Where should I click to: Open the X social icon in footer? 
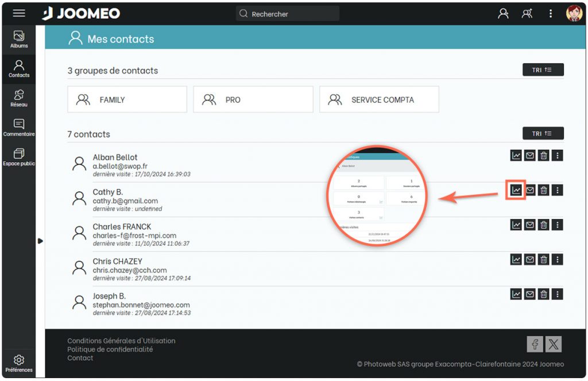coord(553,344)
